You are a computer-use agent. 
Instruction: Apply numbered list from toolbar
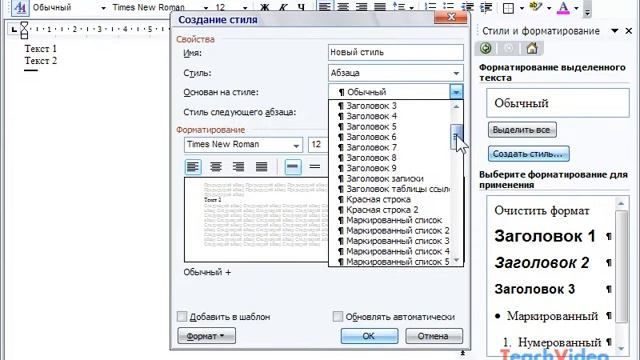430,7
